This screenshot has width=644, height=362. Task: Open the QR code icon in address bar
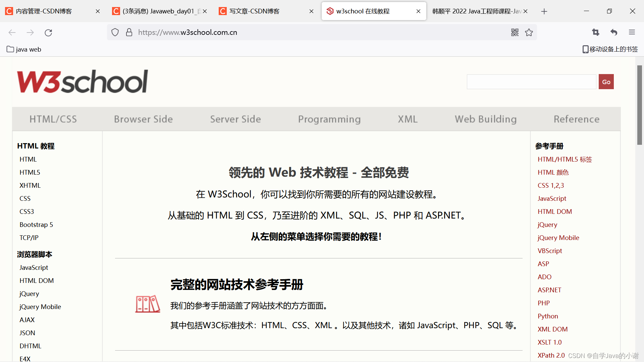(x=515, y=33)
